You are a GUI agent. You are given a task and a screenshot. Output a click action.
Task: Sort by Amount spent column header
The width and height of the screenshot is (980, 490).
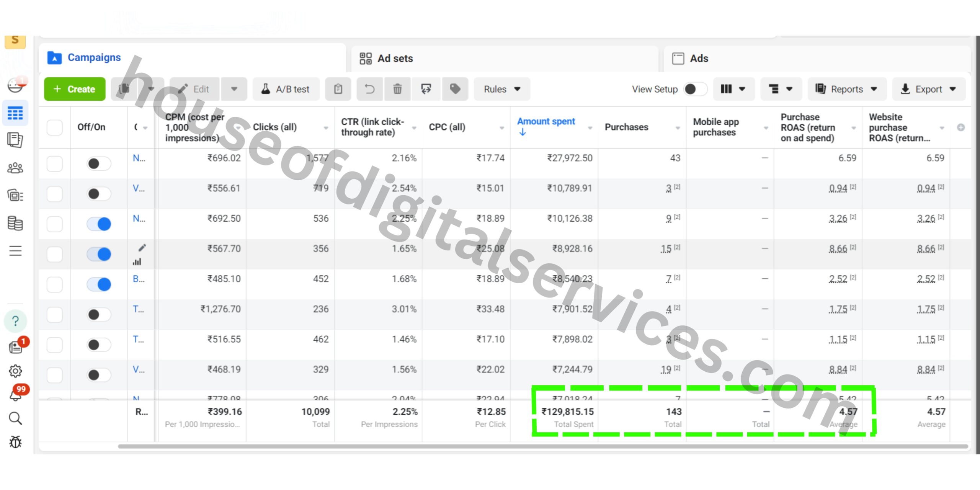tap(546, 121)
